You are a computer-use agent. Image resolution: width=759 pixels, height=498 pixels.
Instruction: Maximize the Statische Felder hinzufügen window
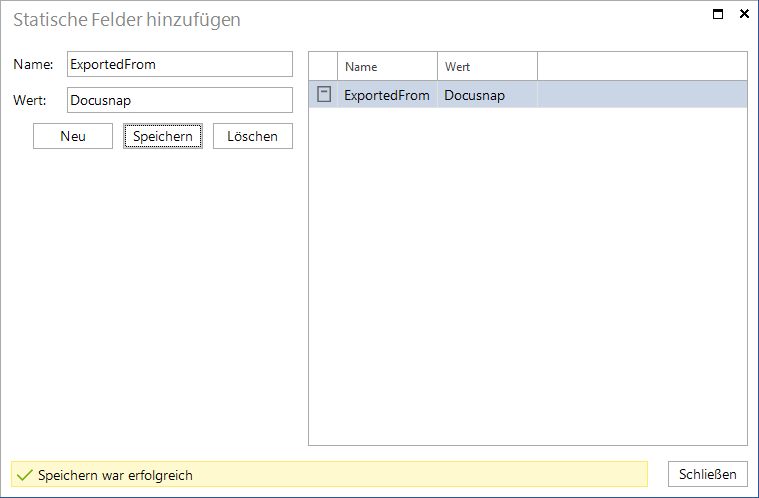pos(718,14)
